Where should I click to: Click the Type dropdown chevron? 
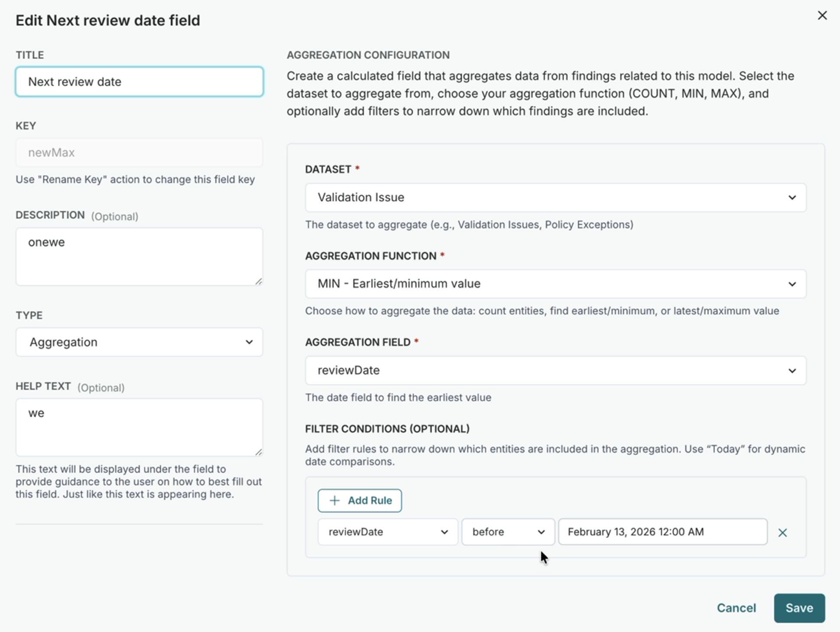click(249, 342)
